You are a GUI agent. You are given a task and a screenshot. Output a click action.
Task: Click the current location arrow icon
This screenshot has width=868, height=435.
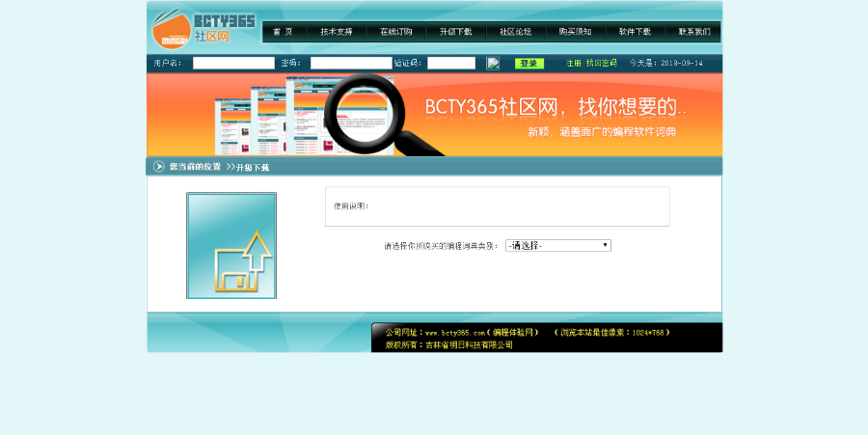[159, 167]
